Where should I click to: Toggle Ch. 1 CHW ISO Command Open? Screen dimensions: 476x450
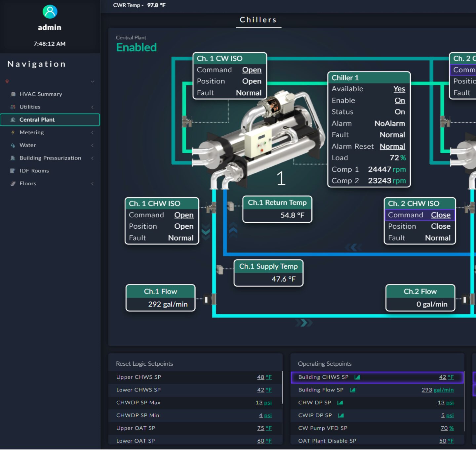point(184,215)
